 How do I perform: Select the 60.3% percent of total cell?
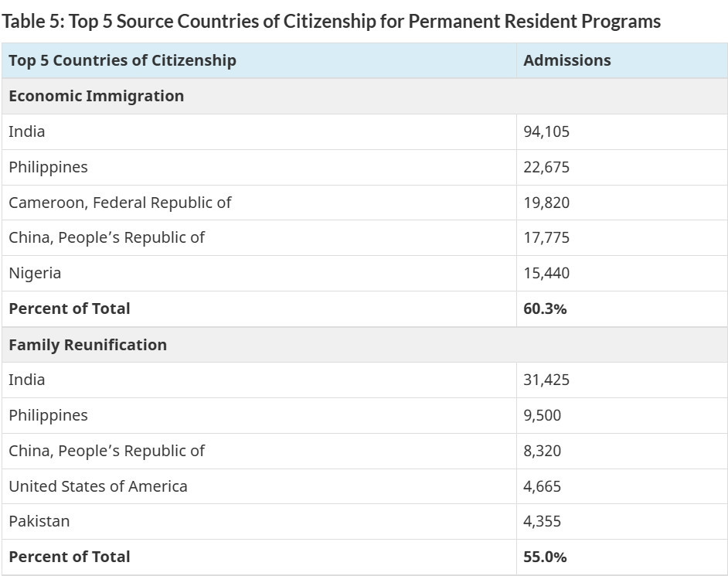(545, 308)
